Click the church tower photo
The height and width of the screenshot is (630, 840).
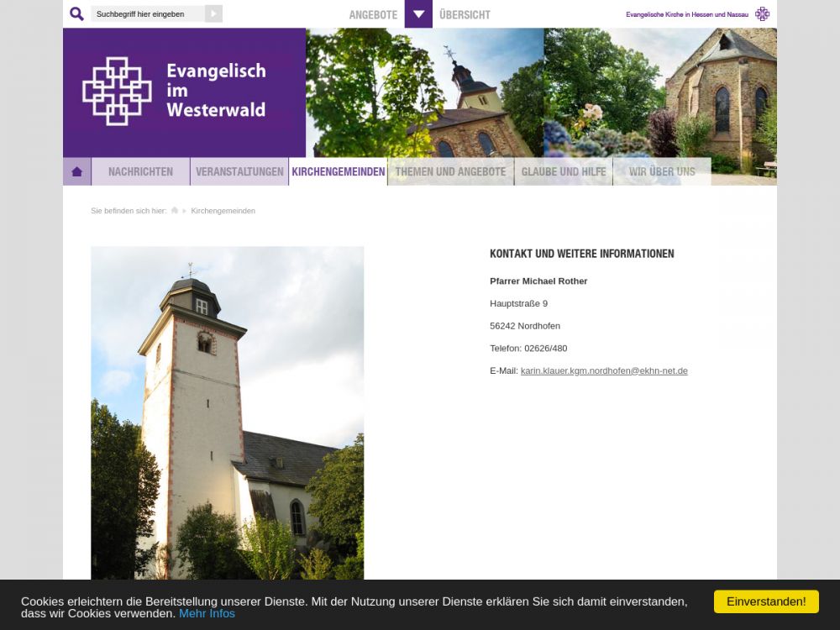coord(227,412)
